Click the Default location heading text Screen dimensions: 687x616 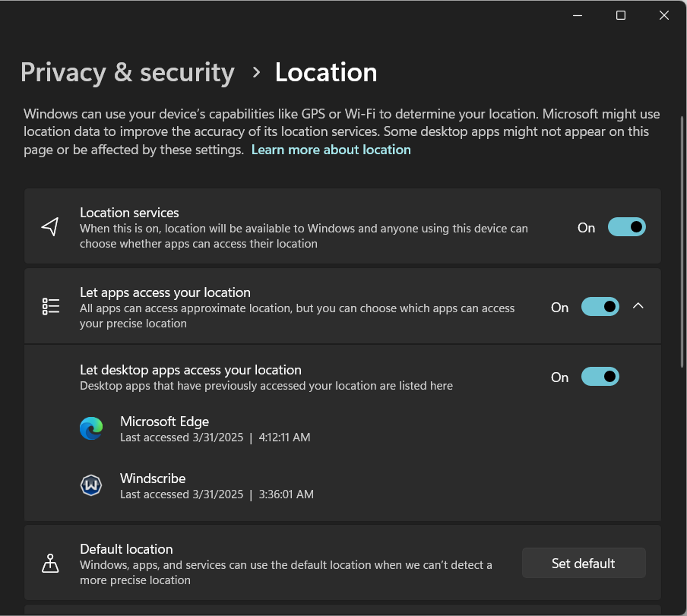[x=126, y=549]
